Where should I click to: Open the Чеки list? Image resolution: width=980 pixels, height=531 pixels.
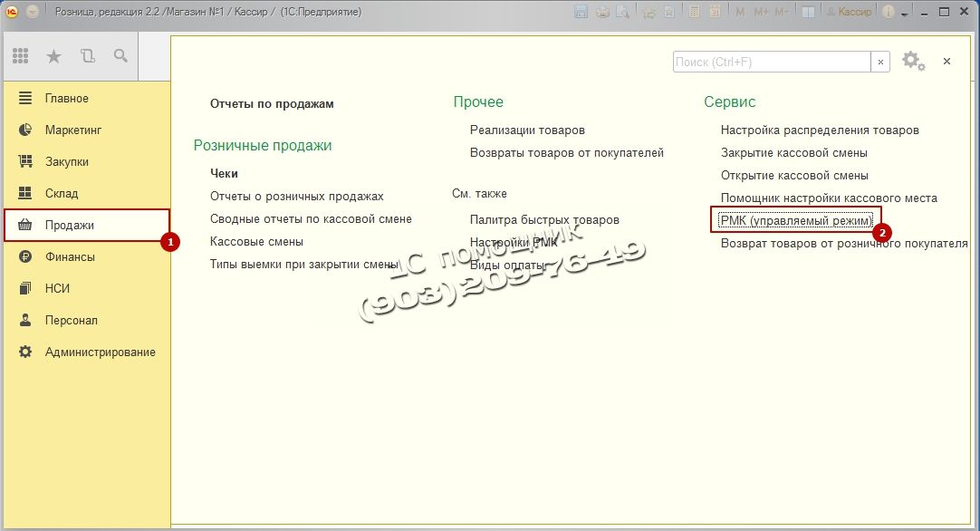point(224,174)
